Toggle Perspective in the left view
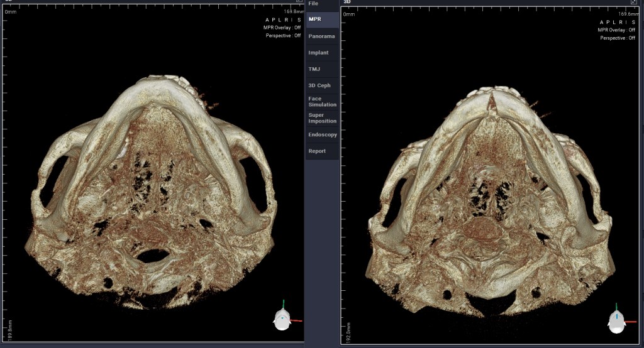Viewport: 644px width, 348px height. 283,36
